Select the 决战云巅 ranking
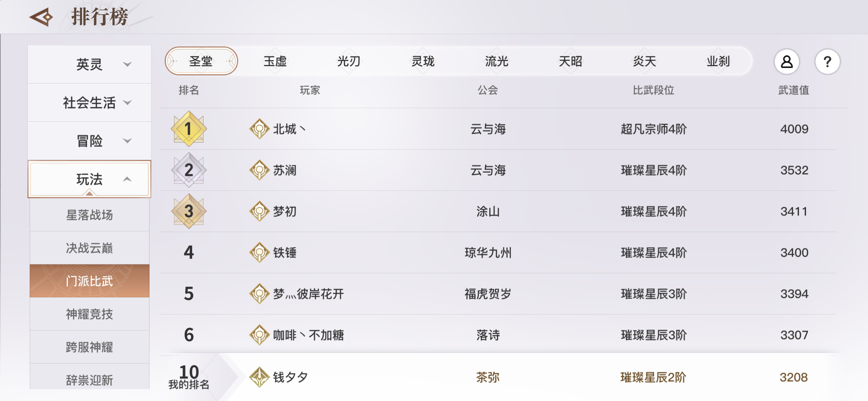 pyautogui.click(x=89, y=248)
